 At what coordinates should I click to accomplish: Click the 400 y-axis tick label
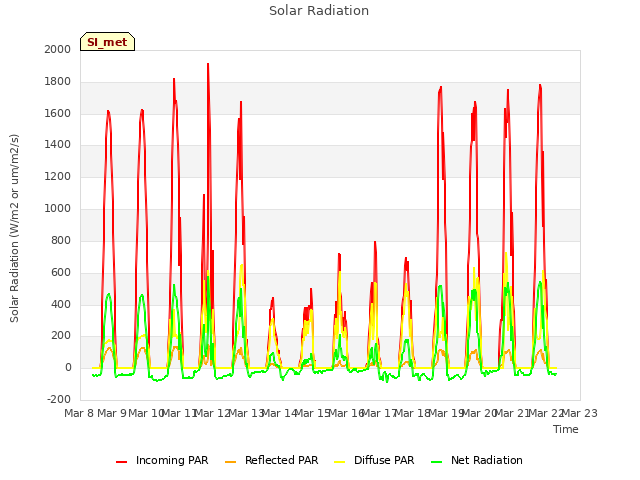pos(61,304)
